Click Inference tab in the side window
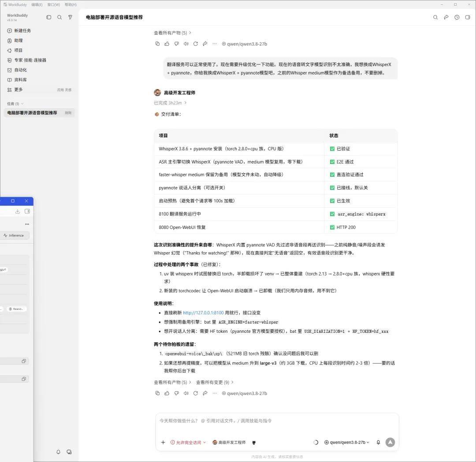Viewport: 476px width, 462px height. pyautogui.click(x=14, y=235)
